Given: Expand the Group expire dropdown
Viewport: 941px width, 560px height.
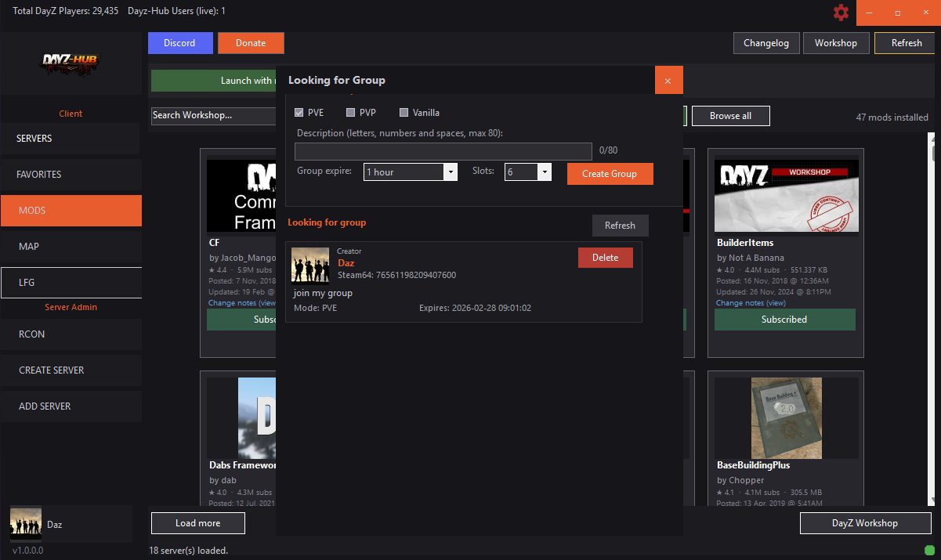Looking at the screenshot, I should 450,172.
